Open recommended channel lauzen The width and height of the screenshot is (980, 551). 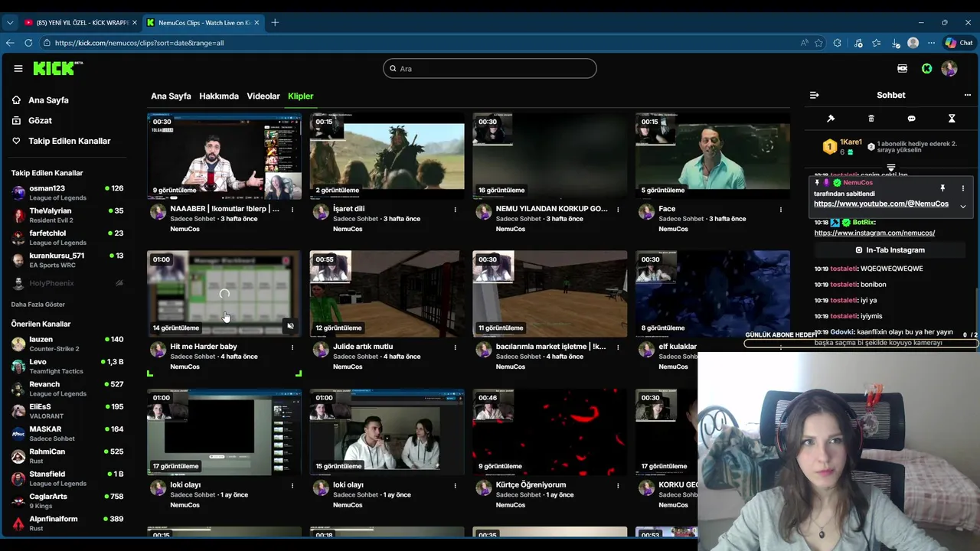[x=67, y=344]
